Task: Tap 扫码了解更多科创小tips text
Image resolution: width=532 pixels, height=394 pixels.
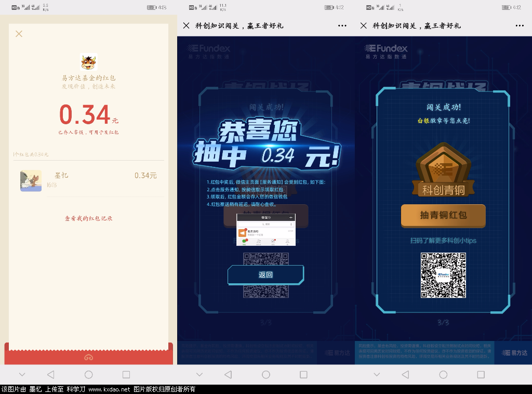Action: [444, 240]
